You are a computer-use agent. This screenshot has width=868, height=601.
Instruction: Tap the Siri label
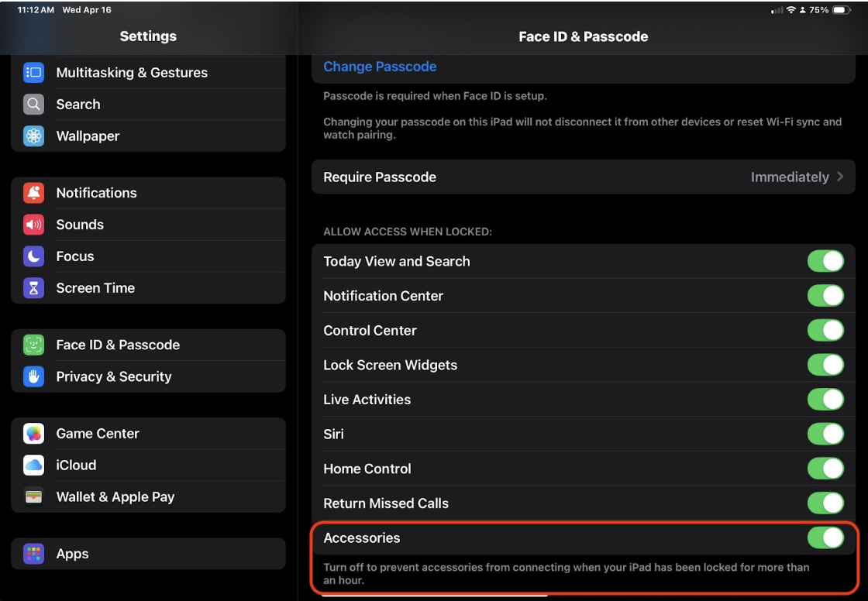(x=333, y=434)
